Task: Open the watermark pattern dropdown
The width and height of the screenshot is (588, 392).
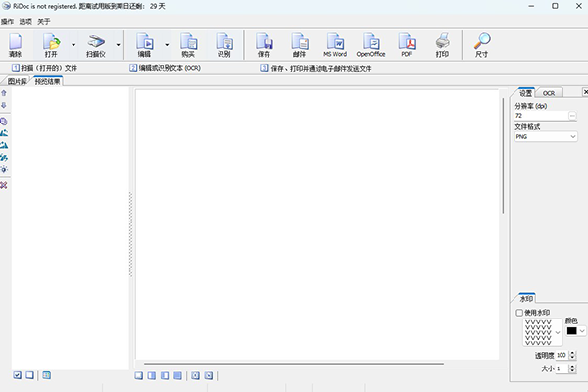Action: (x=558, y=332)
